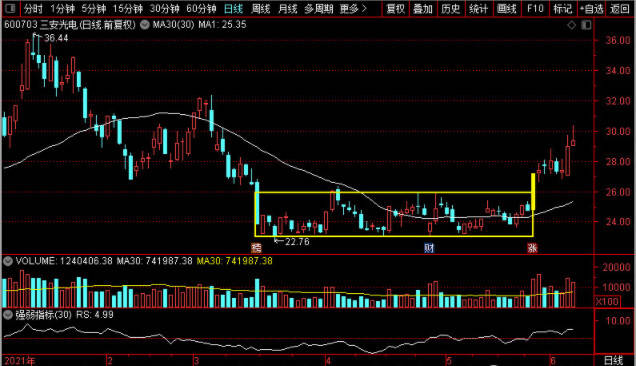Click the 30.00 price axis label
636x366 pixels.
pos(618,131)
